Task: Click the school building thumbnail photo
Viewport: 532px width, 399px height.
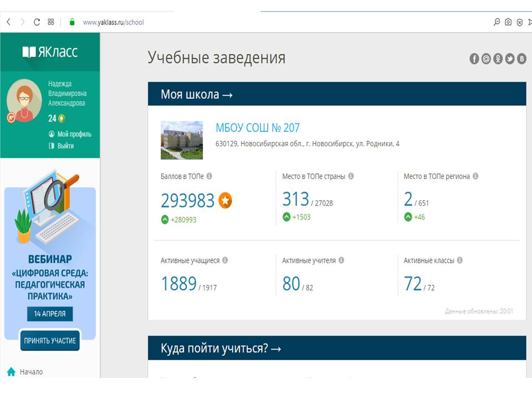Action: tap(181, 140)
